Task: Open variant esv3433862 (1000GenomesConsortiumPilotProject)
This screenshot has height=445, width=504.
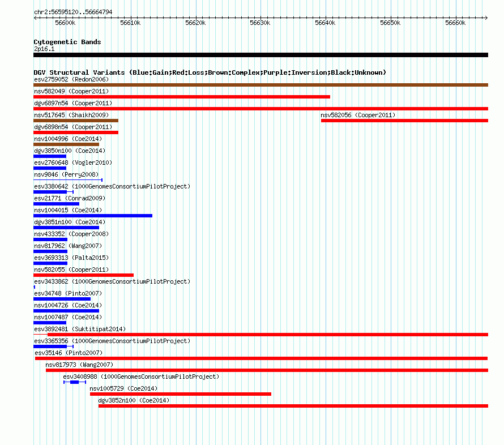Action: click(x=112, y=281)
